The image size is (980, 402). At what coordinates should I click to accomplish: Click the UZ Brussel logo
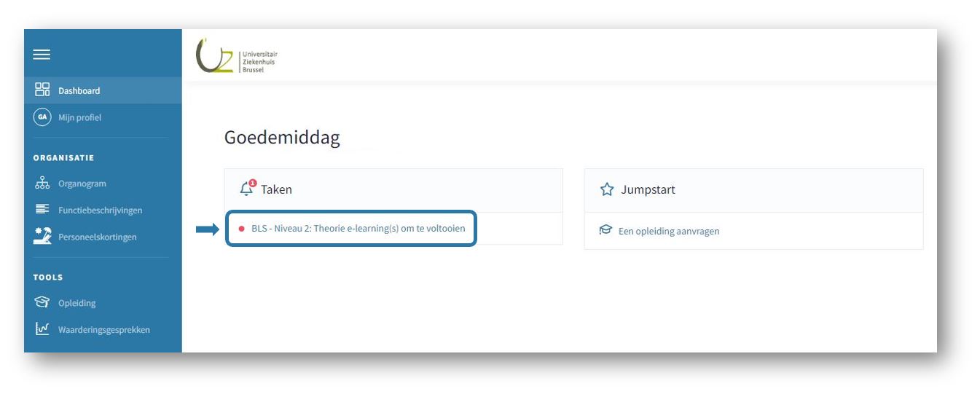coord(237,56)
